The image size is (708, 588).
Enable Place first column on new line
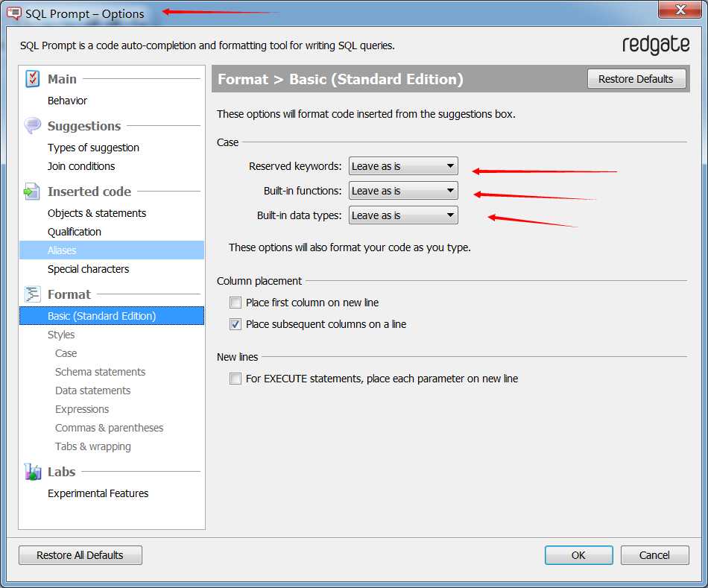pyautogui.click(x=236, y=303)
